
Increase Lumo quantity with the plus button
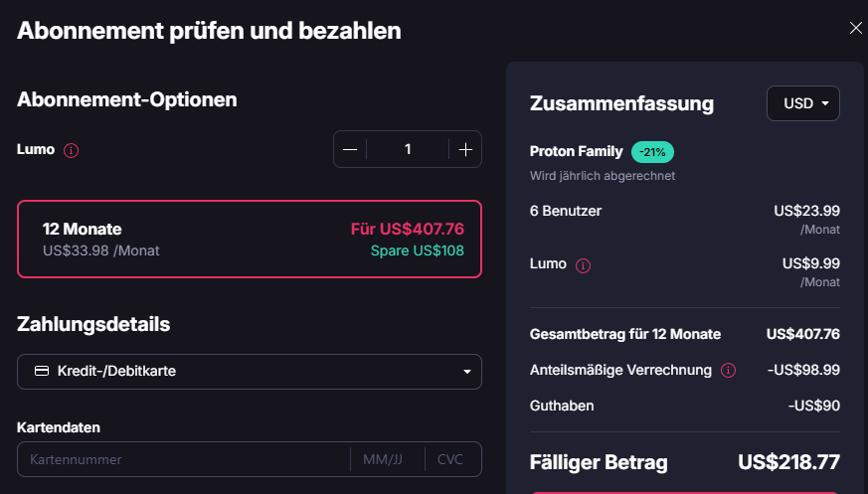pos(465,149)
